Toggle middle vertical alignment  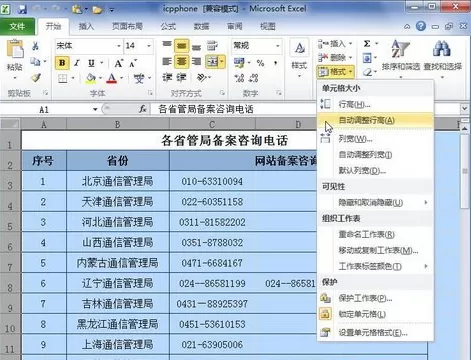pos(181,46)
